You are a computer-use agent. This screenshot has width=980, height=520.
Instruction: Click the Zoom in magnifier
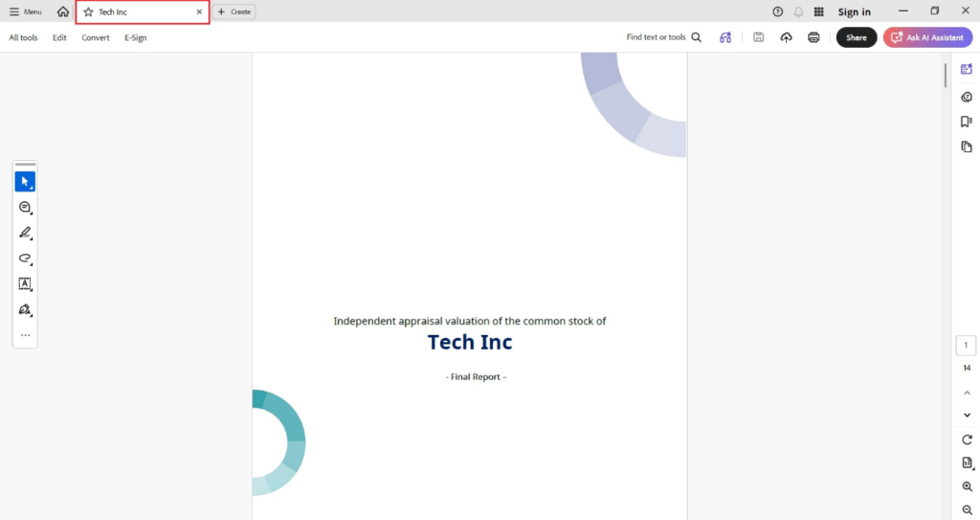pyautogui.click(x=967, y=486)
